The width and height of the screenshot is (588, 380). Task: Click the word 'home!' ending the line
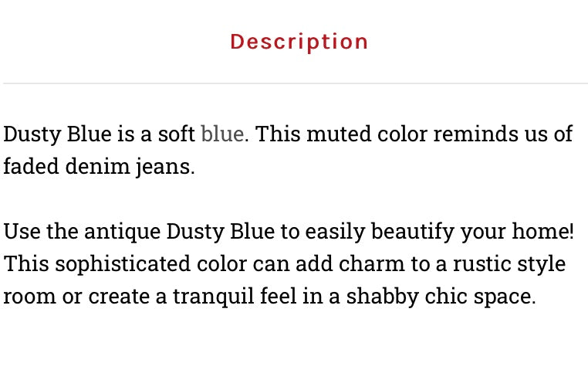[x=543, y=231]
